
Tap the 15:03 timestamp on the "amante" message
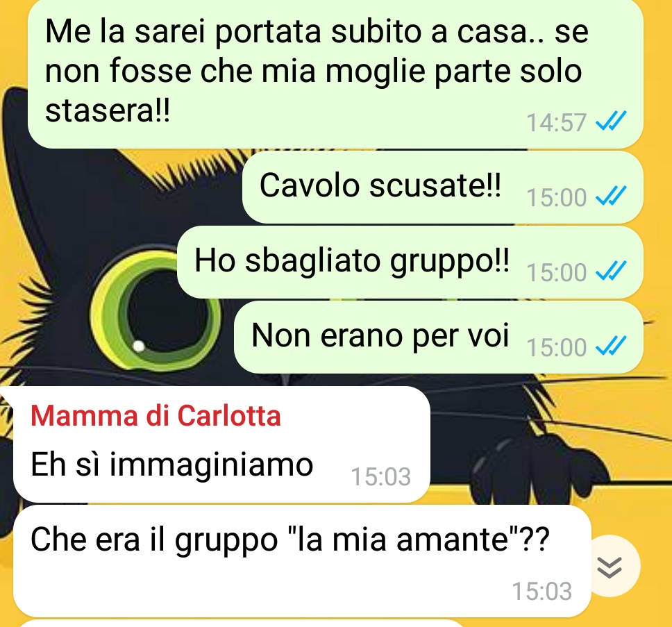[542, 592]
